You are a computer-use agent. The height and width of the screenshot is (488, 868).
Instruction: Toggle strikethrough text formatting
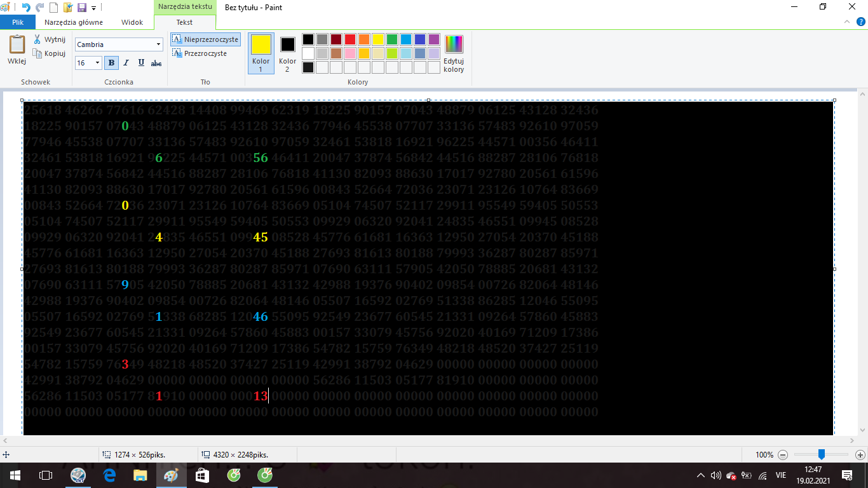(156, 63)
